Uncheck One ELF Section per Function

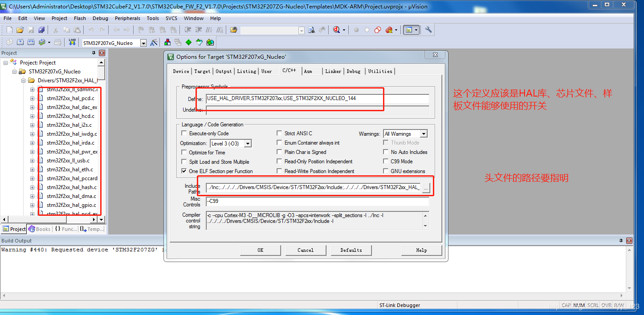pyautogui.click(x=184, y=171)
